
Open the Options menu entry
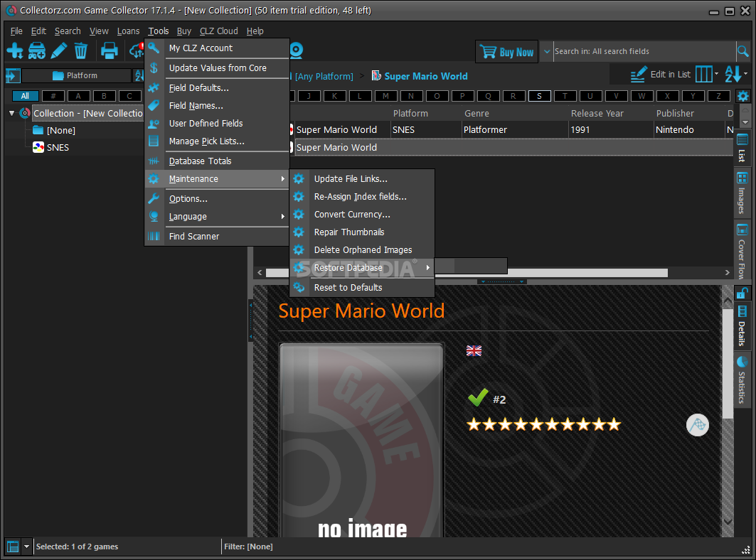click(x=218, y=198)
